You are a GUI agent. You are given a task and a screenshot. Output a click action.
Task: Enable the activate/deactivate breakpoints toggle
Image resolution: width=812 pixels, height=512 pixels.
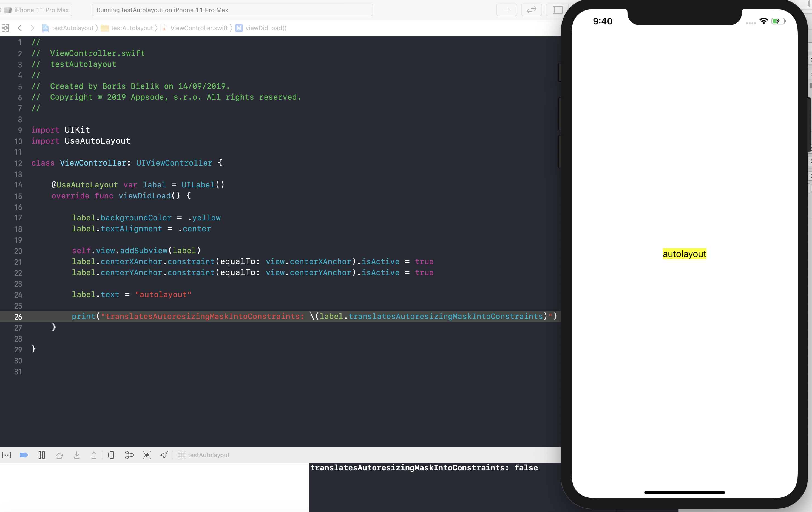[24, 455]
